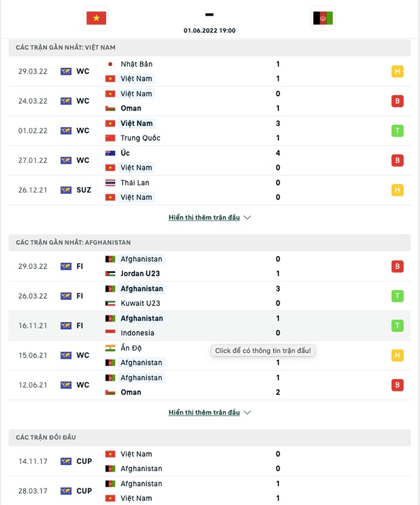Expand more matches under Afghanistan section
Screen dimensions: 420x505
pos(204,413)
